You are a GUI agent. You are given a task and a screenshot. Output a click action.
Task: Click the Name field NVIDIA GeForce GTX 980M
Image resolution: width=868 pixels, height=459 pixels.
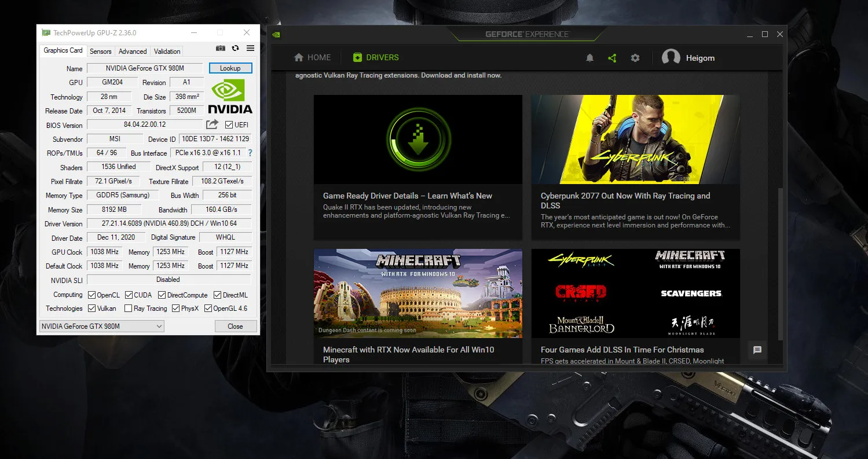coord(145,68)
